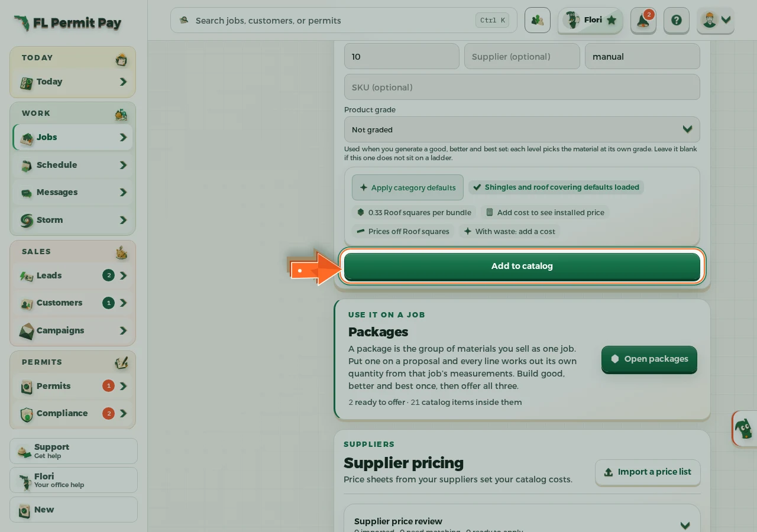Click the Support sidebar icon
Image resolution: width=757 pixels, height=532 pixels.
click(x=24, y=452)
